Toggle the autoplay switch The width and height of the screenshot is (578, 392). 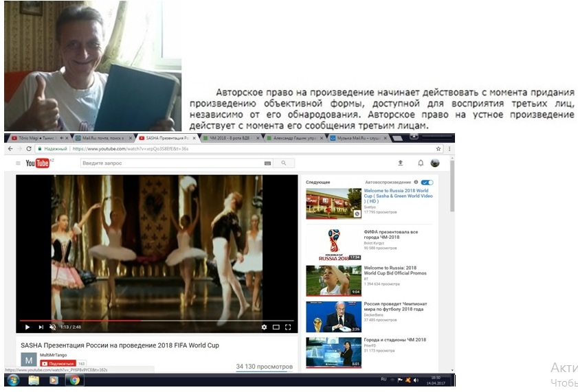coord(427,182)
